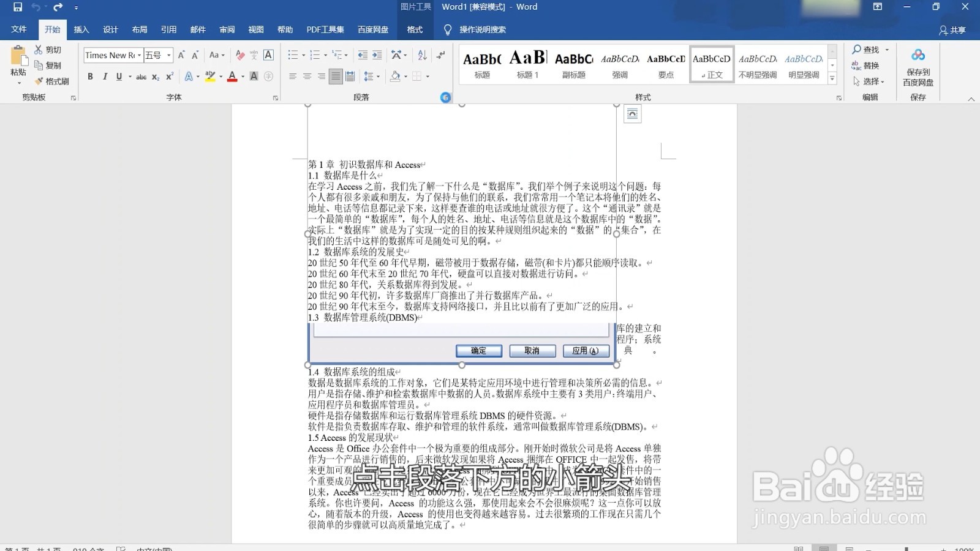Open the Select (选择) dropdown
Viewport: 980px width, 551px height.
click(x=869, y=81)
